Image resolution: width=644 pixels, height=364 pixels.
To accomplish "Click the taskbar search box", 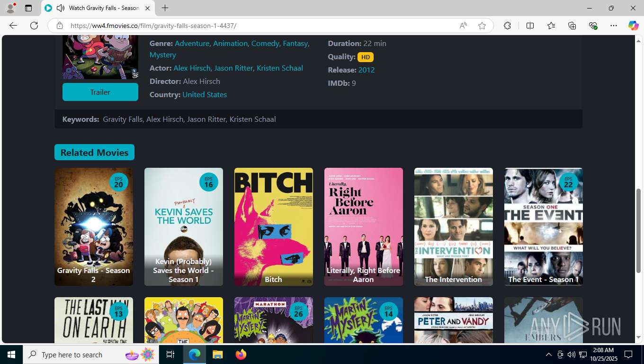I will [91, 355].
